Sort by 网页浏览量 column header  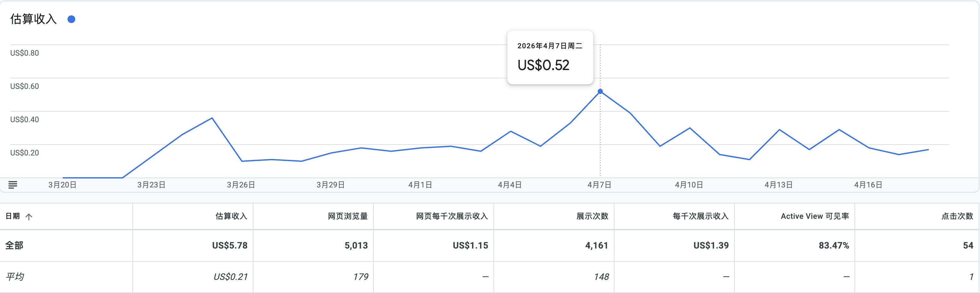coord(347,216)
